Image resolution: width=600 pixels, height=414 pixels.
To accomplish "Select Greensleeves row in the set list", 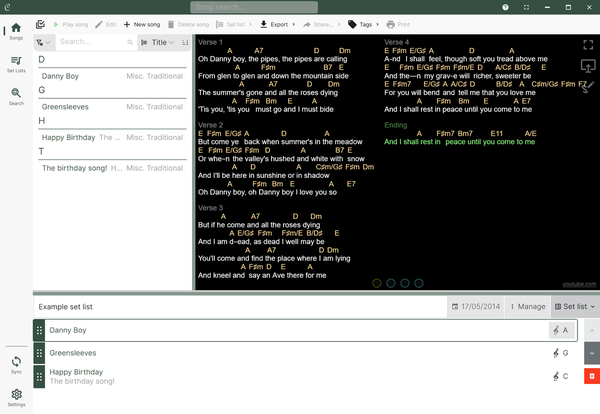I will pos(305,353).
